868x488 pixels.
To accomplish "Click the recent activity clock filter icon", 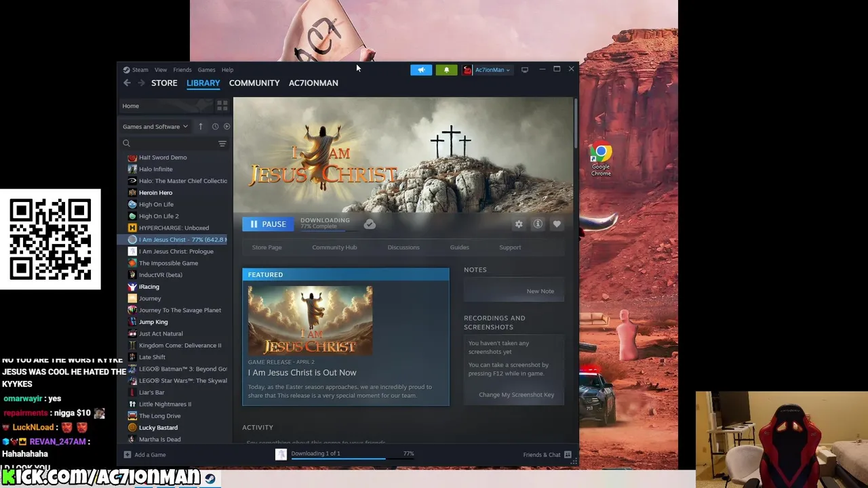I will point(215,127).
